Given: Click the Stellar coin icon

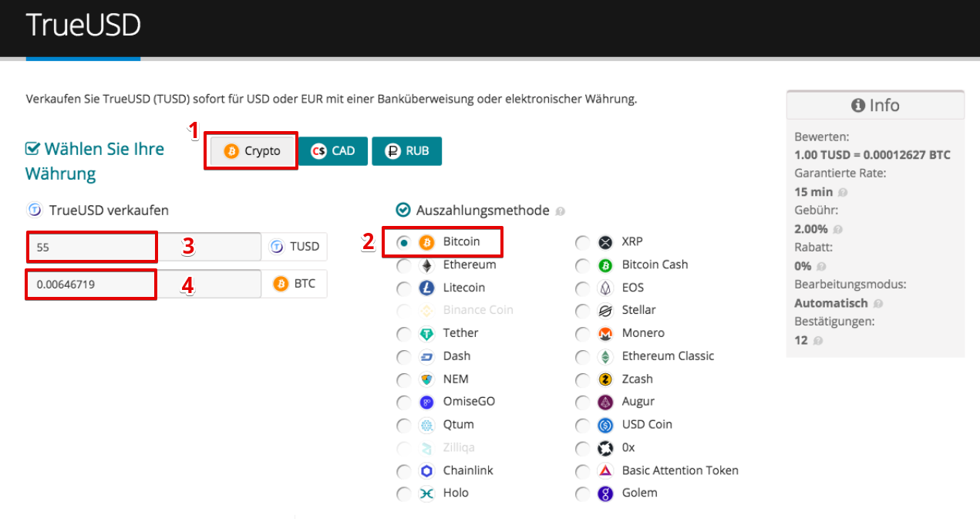Looking at the screenshot, I should click(605, 311).
